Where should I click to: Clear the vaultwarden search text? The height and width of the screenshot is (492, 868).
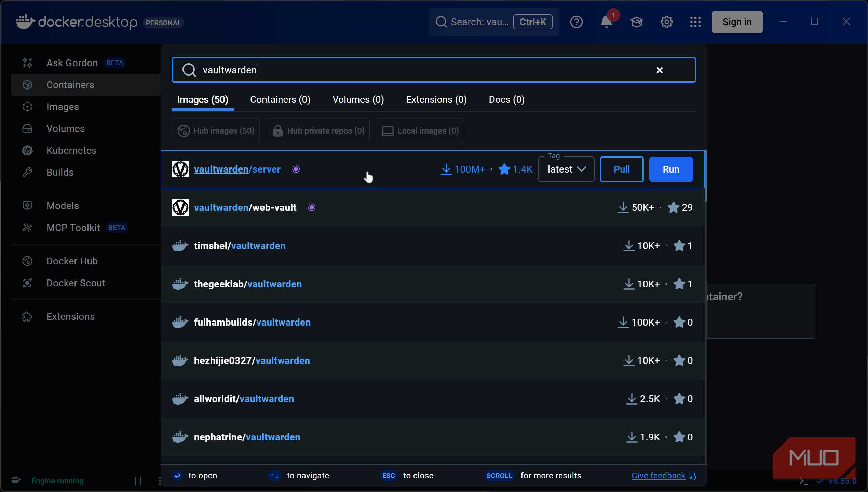pos(660,70)
